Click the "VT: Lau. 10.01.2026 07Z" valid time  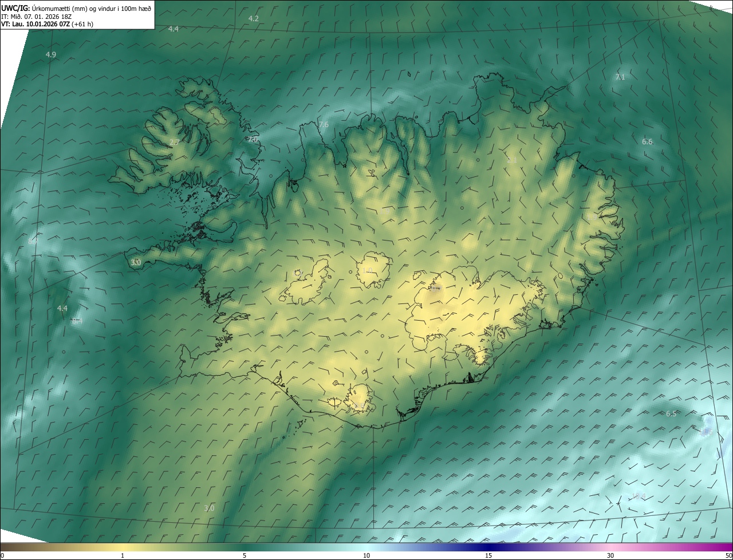(x=36, y=24)
